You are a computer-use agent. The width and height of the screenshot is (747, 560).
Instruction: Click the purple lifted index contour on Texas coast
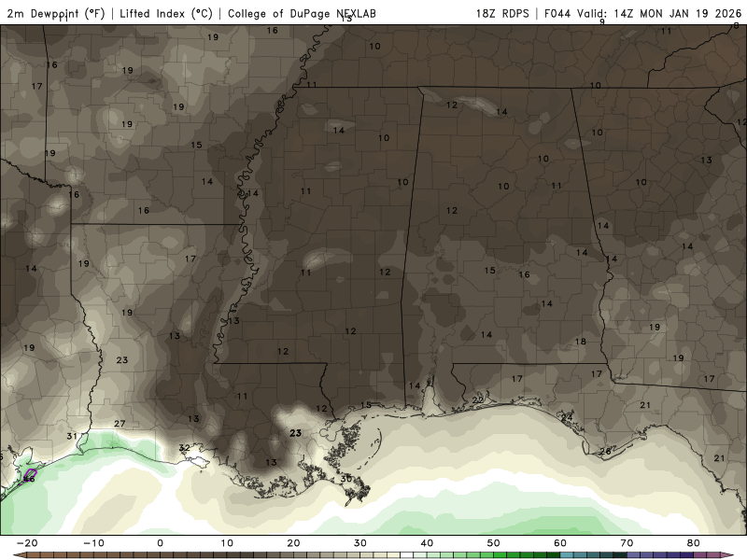pos(31,474)
